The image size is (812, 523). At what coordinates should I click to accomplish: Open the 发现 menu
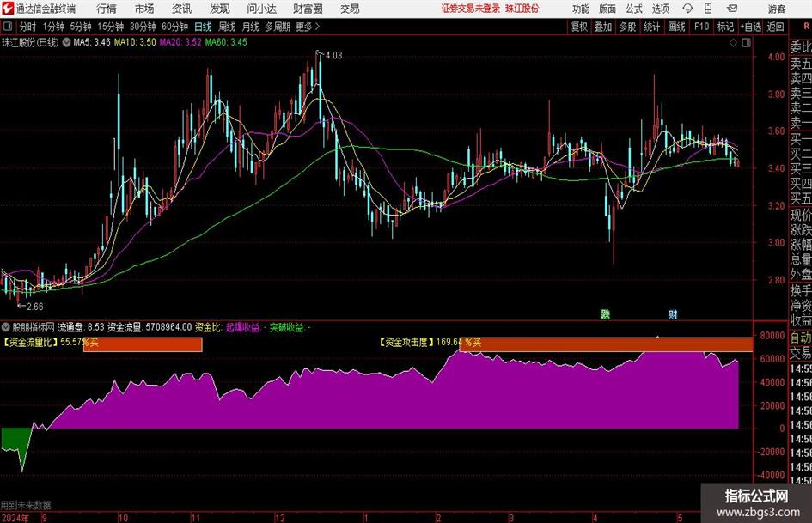point(220,9)
